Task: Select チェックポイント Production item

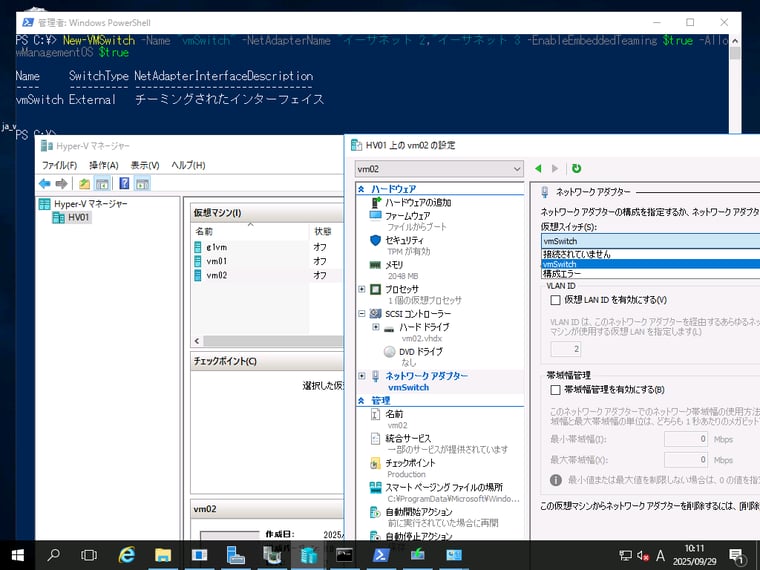Action: pos(402,468)
